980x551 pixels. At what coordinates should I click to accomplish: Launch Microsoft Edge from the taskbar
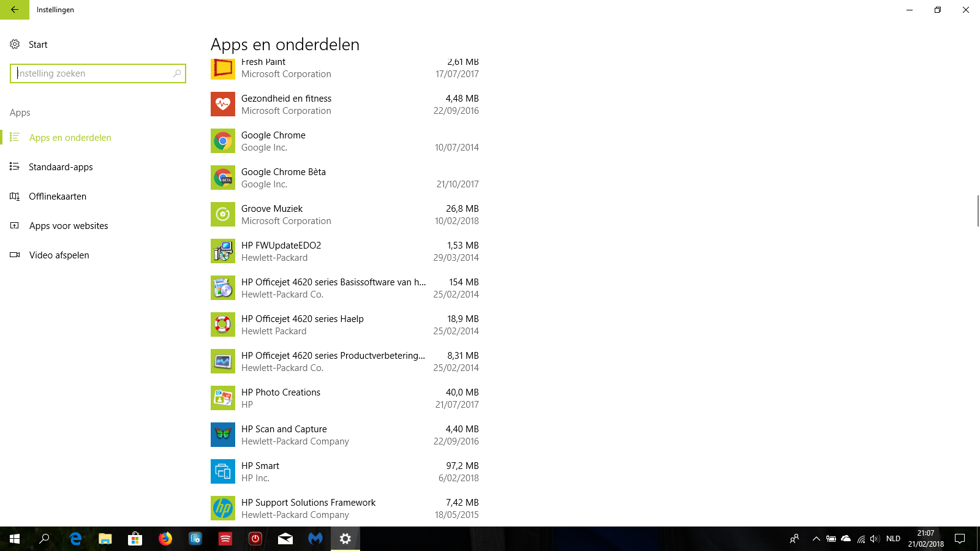(x=75, y=539)
